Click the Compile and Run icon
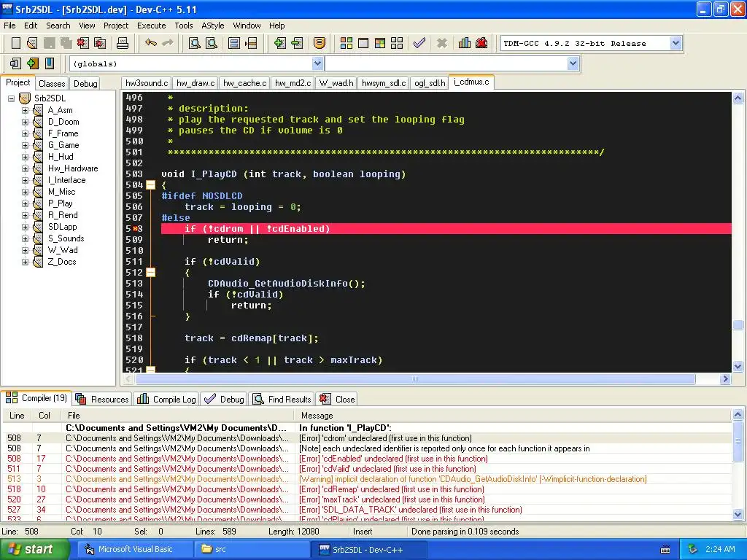Image resolution: width=747 pixels, height=560 pixels. click(x=380, y=43)
